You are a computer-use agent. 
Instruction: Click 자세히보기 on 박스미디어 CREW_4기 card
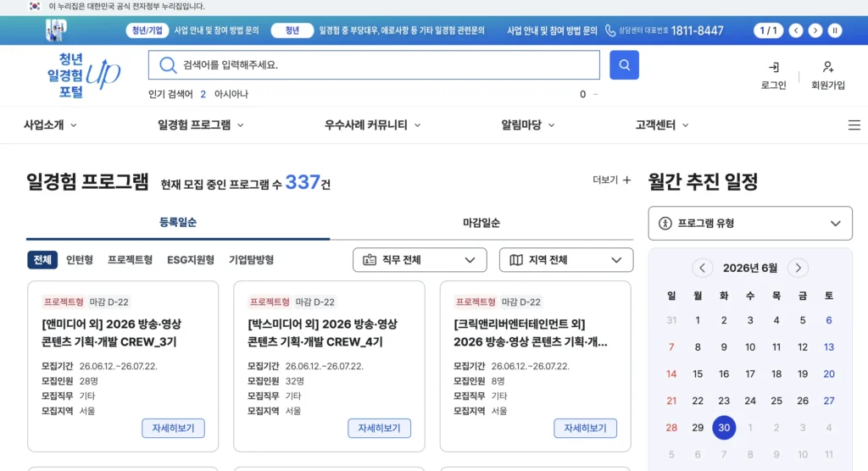[379, 429]
